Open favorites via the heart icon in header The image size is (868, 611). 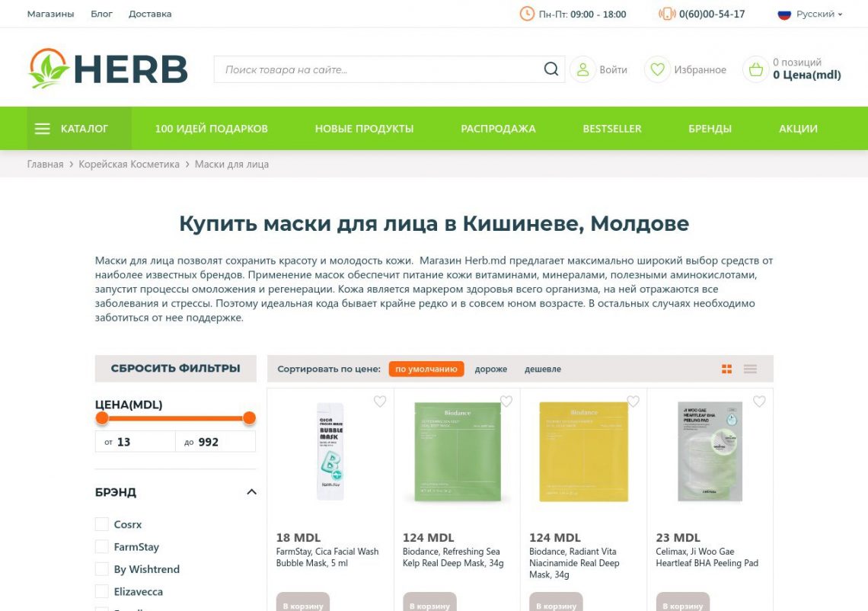coord(657,69)
